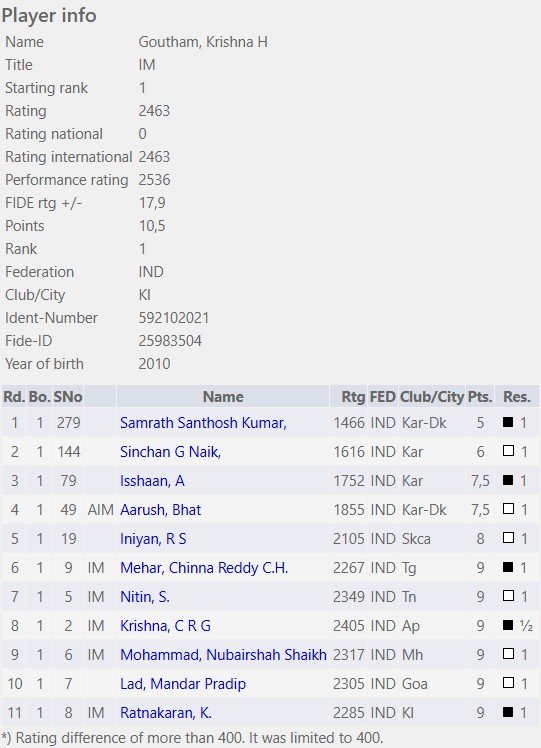Open Samrath Santhosh Kumar player link
The height and width of the screenshot is (748, 541).
(203, 423)
